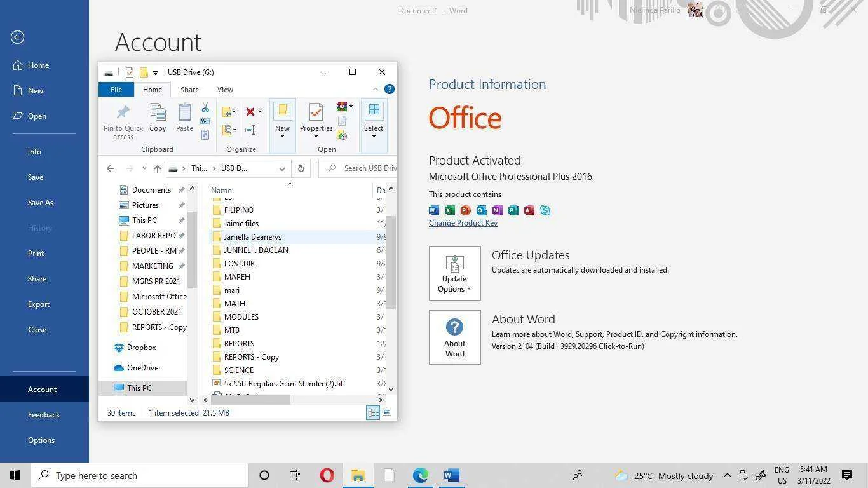This screenshot has width=868, height=488.
Task: Open Opera browser from the taskbar
Action: click(327, 475)
